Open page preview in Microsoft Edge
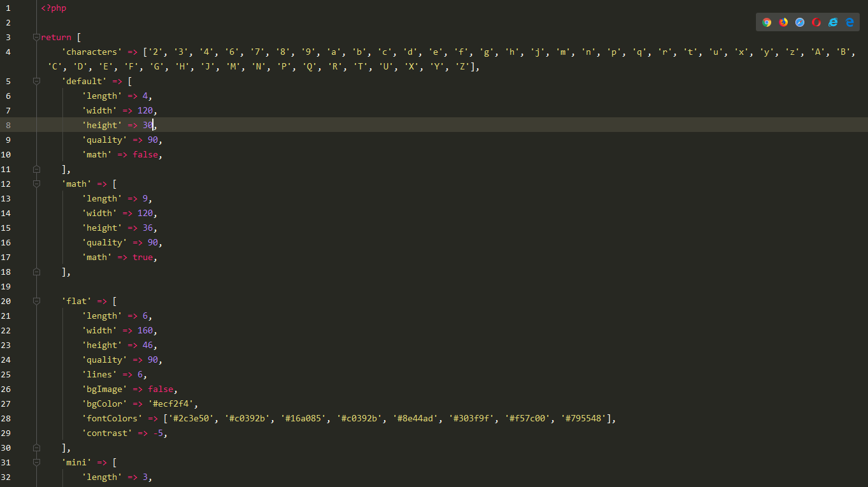Viewport: 868px width, 487px height. [x=849, y=22]
